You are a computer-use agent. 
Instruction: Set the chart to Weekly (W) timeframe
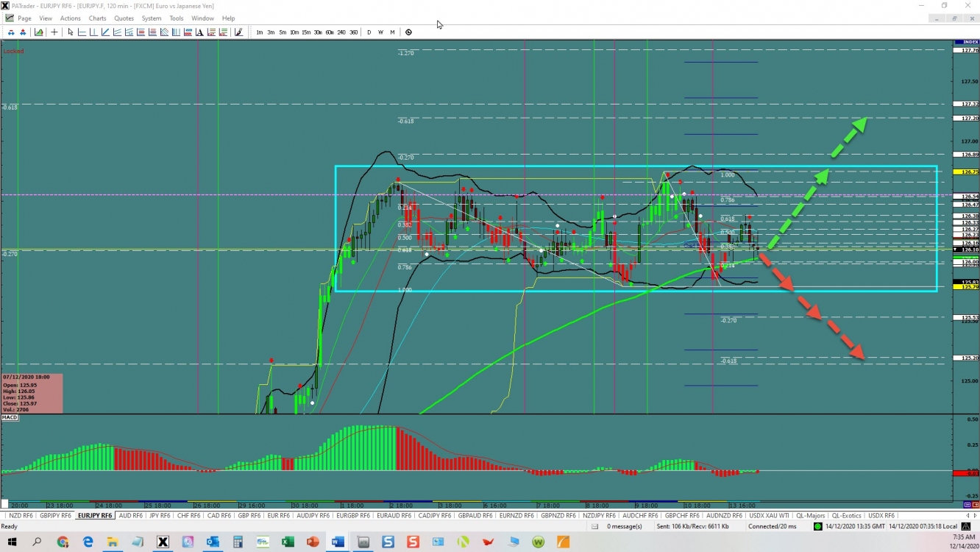coord(381,32)
